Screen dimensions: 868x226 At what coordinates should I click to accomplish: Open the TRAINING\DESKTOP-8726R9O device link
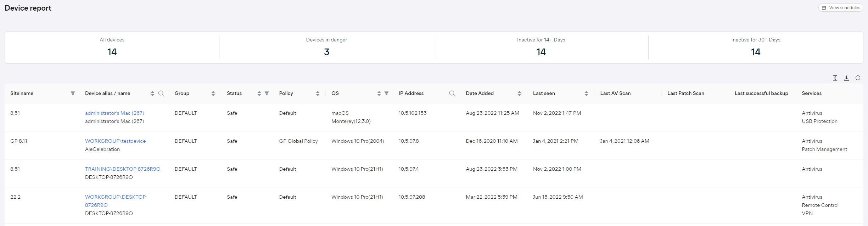pos(123,169)
